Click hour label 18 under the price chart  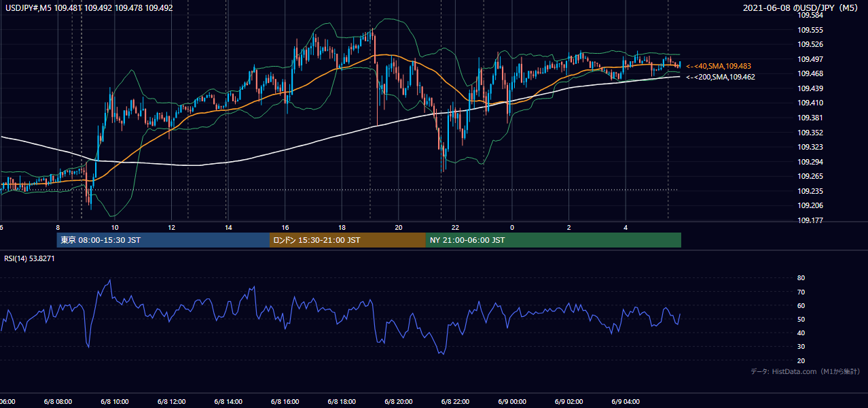coord(342,227)
